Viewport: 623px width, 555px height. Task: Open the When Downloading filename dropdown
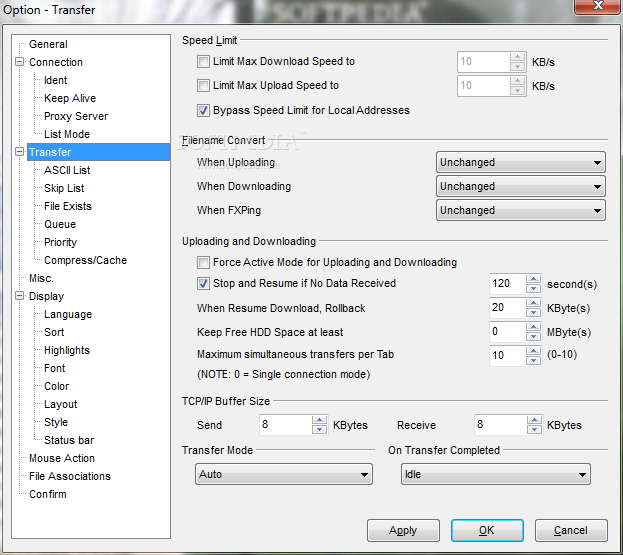(520, 186)
